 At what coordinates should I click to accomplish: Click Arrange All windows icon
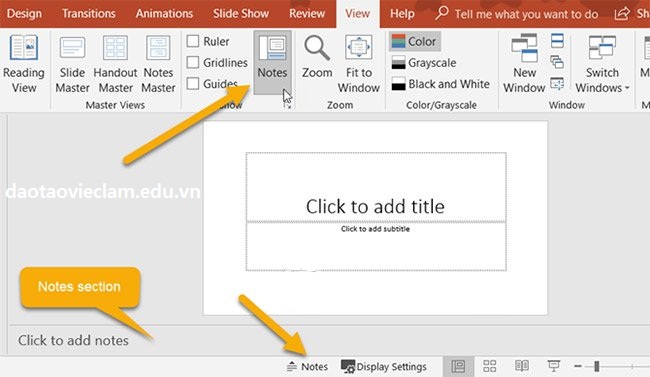(x=557, y=41)
